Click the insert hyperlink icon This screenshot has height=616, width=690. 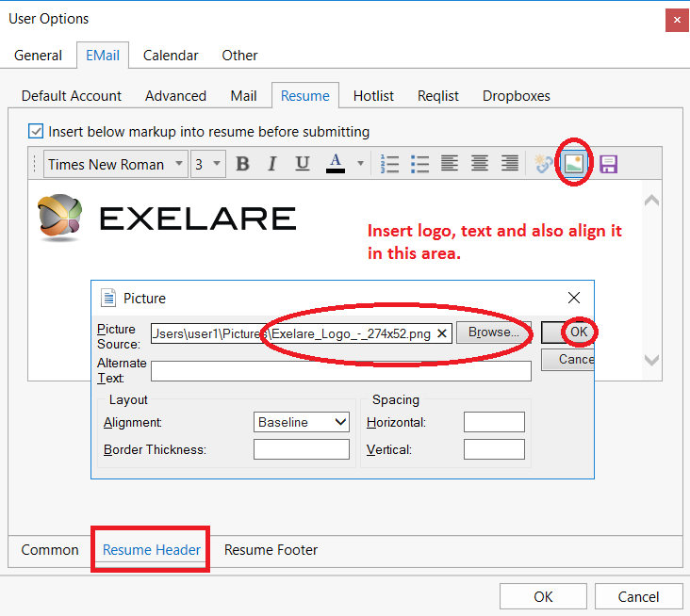(544, 164)
